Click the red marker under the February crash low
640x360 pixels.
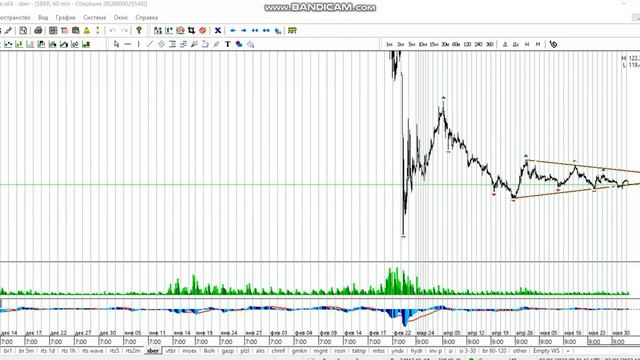pyautogui.click(x=403, y=236)
